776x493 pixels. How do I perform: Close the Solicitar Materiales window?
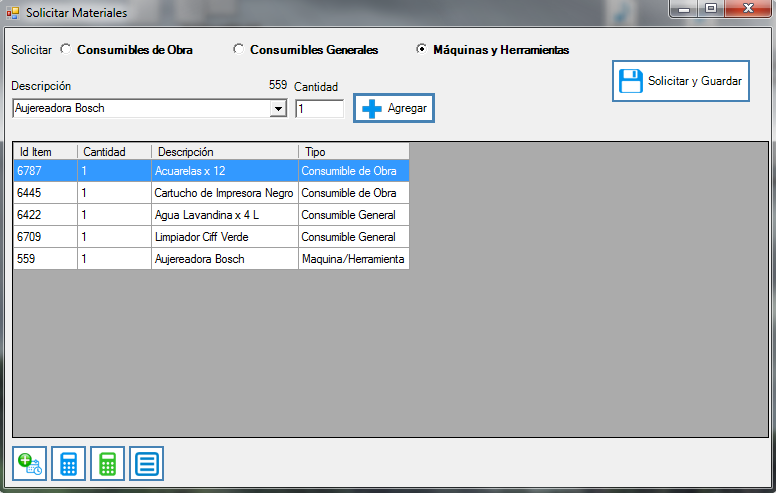pyautogui.click(x=748, y=8)
